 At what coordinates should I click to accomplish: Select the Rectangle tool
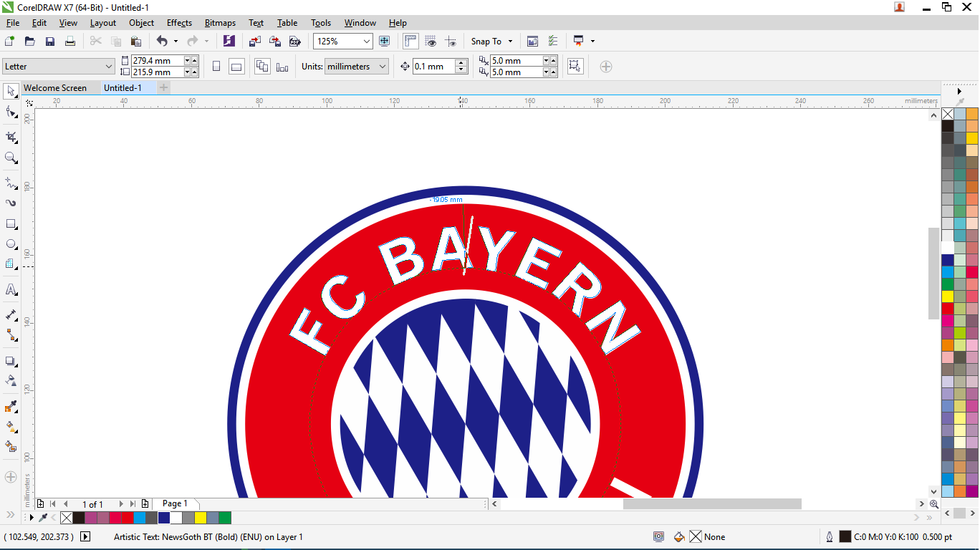tap(11, 223)
